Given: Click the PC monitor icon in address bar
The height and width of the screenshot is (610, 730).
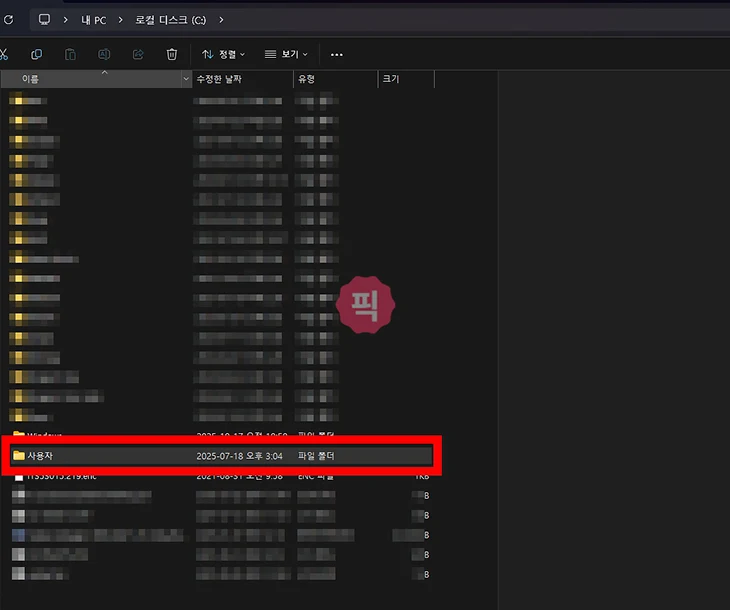Looking at the screenshot, I should click(x=44, y=19).
